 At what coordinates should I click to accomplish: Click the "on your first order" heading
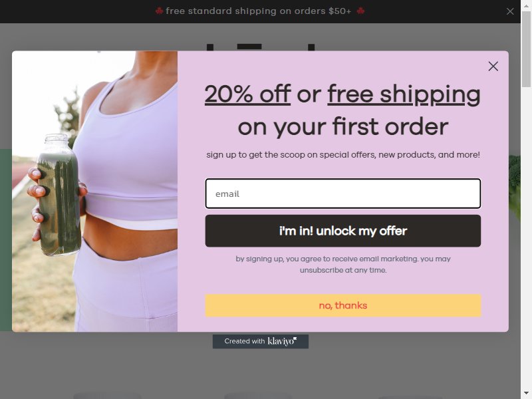point(343,127)
